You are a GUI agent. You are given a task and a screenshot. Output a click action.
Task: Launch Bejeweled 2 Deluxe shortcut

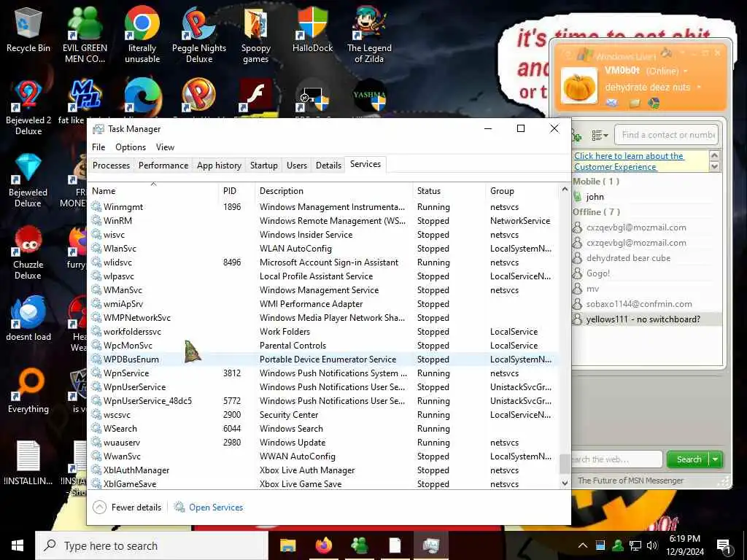click(28, 108)
